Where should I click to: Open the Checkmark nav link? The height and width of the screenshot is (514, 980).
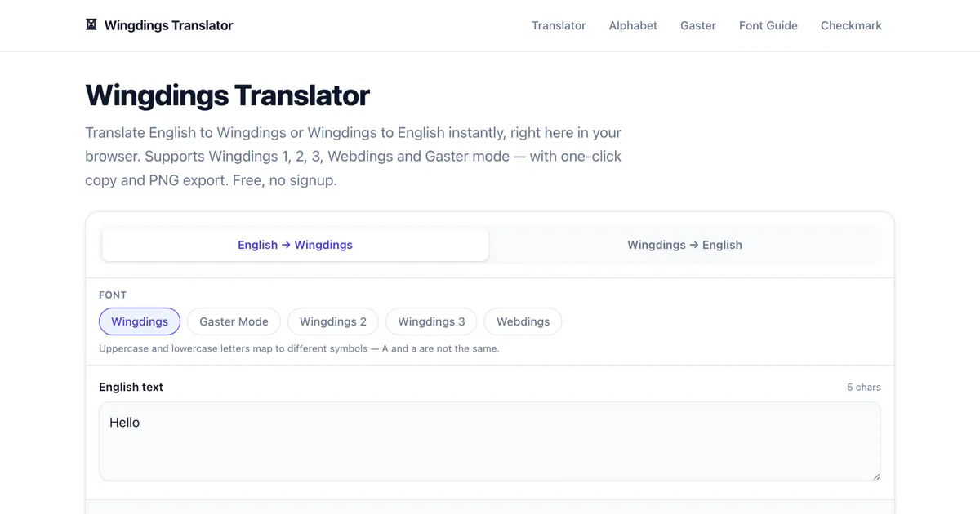851,25
